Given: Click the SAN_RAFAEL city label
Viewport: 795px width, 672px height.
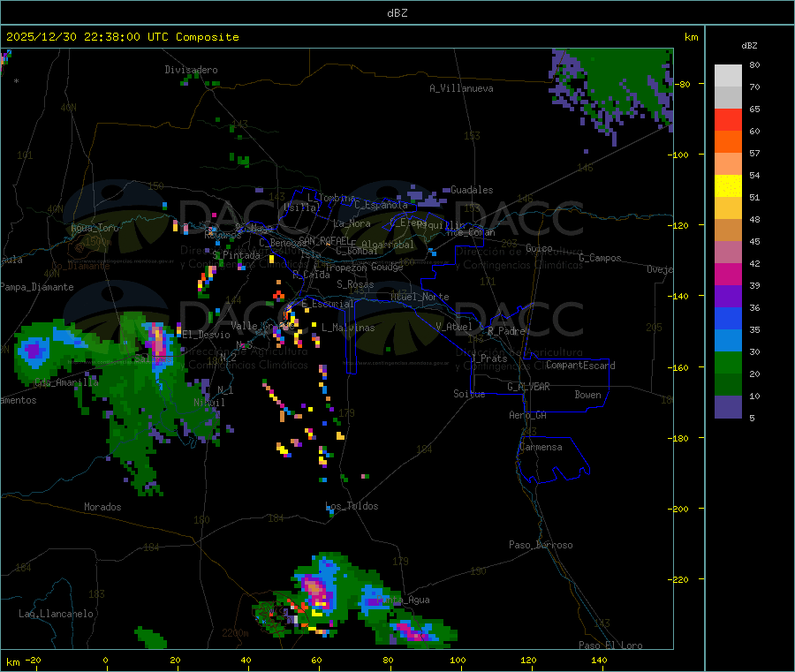Looking at the screenshot, I should [x=324, y=240].
